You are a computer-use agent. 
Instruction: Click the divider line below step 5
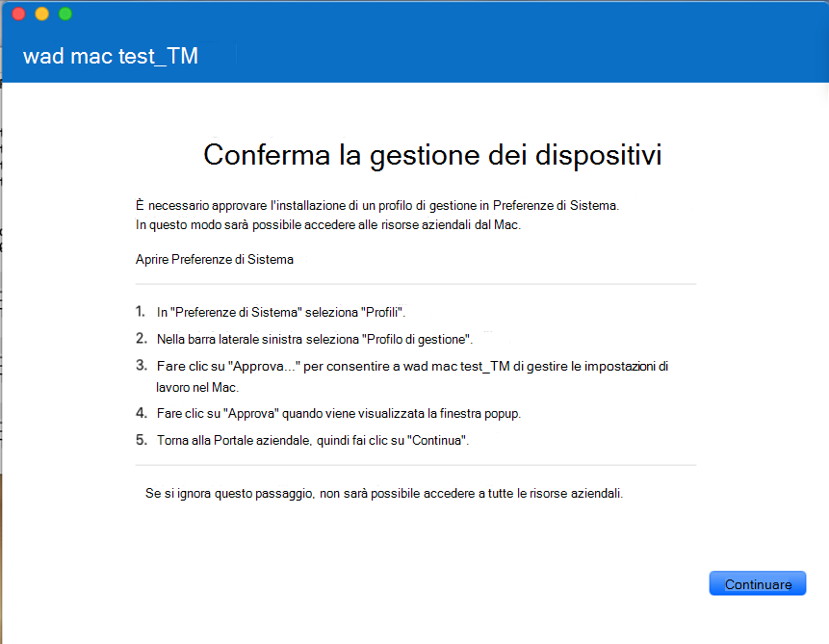[x=414, y=464]
